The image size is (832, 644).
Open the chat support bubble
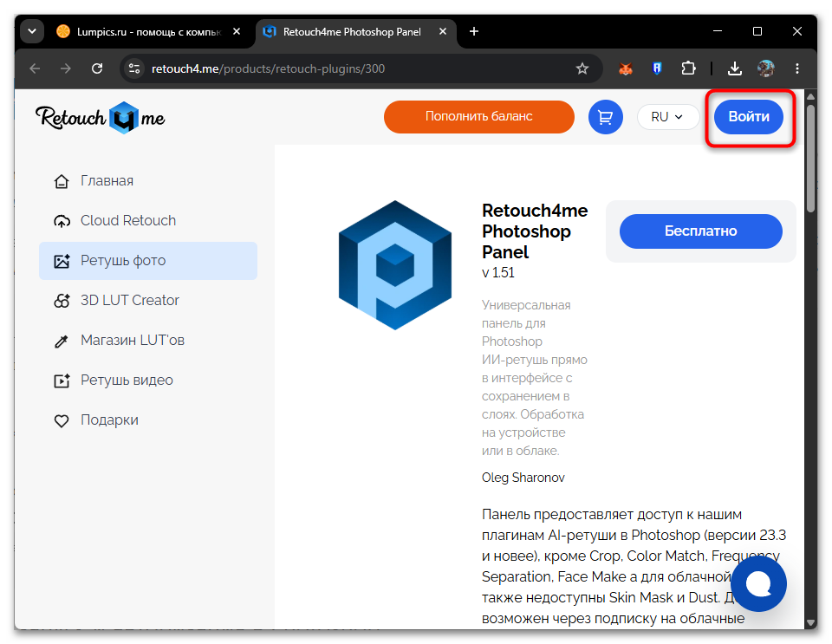tap(758, 583)
